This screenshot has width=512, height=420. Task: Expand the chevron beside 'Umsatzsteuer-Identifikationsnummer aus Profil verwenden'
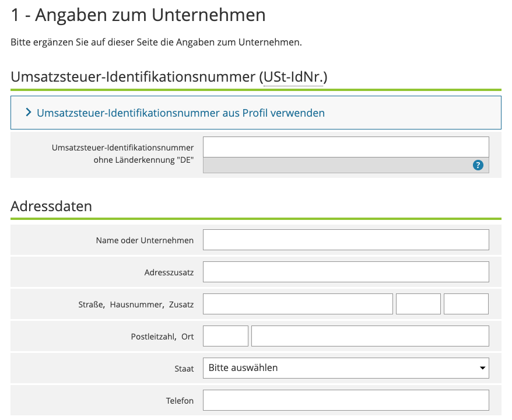click(29, 113)
